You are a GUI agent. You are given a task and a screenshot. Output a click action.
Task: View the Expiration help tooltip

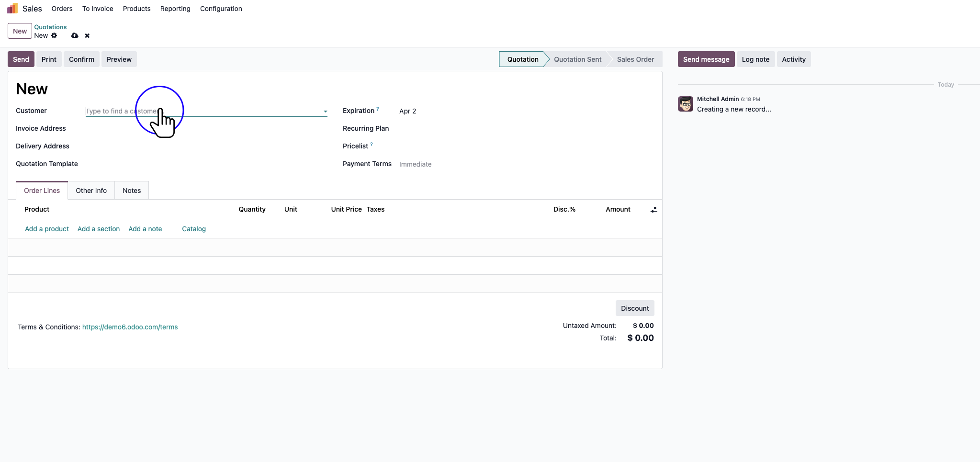(377, 107)
